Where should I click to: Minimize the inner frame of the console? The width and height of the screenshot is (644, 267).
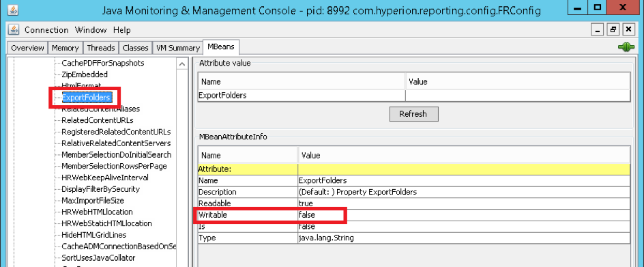coord(597,29)
